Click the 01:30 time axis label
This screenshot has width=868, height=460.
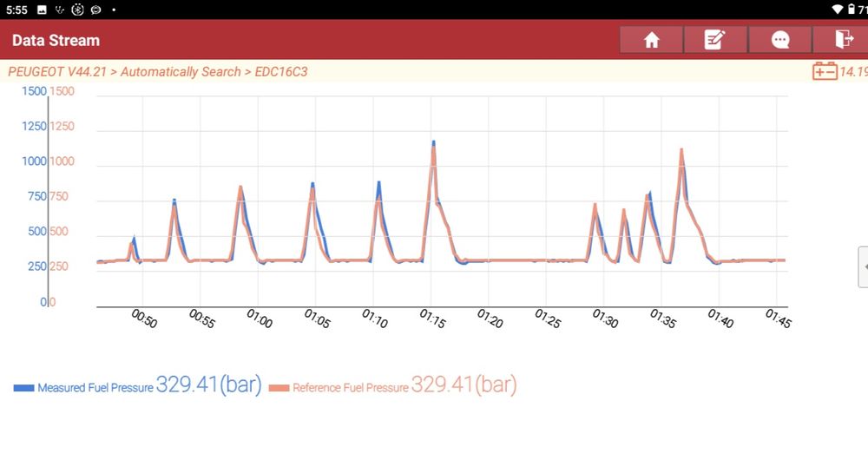click(x=605, y=319)
